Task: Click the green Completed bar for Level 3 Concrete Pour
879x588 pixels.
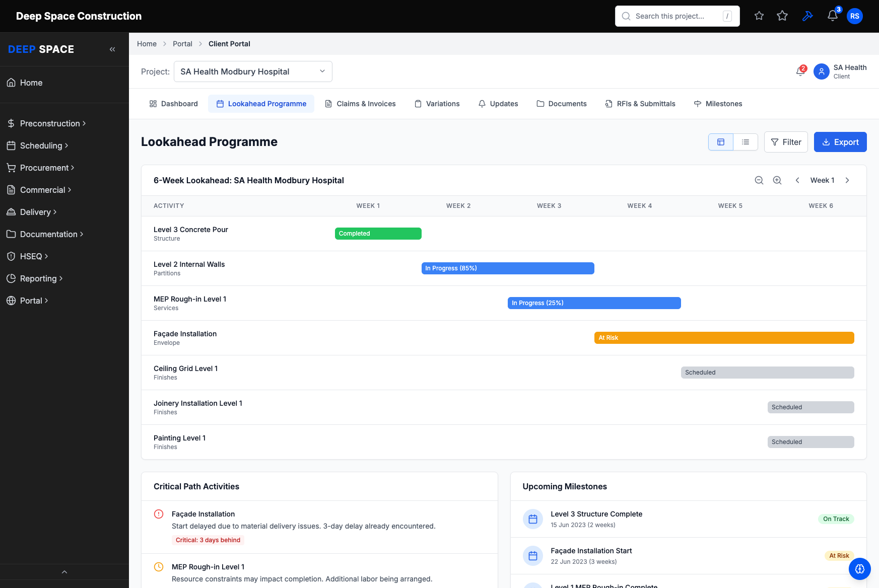Action: [378, 234]
